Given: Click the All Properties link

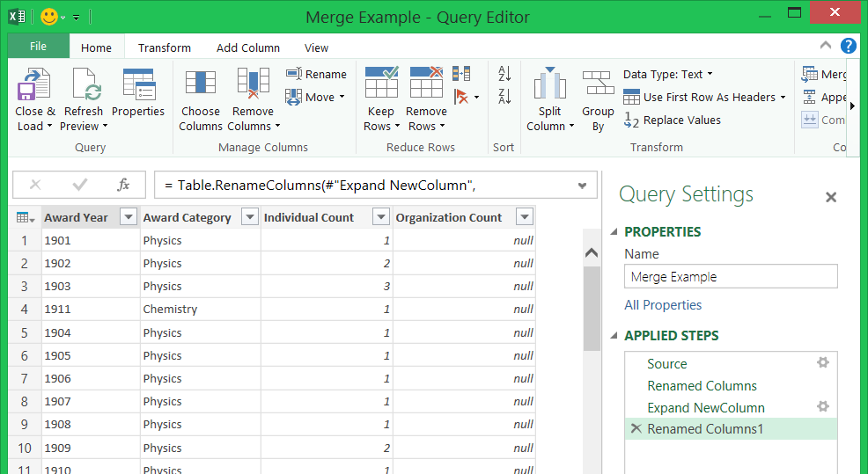Looking at the screenshot, I should [x=663, y=305].
